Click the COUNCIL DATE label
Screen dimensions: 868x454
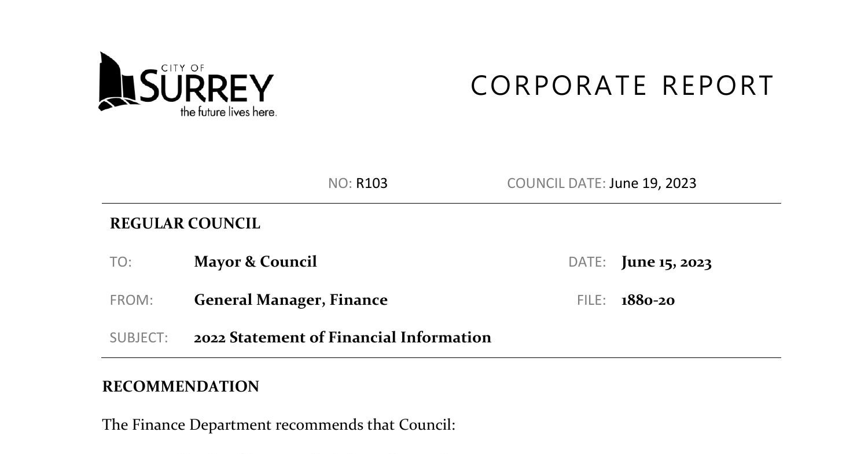(556, 183)
